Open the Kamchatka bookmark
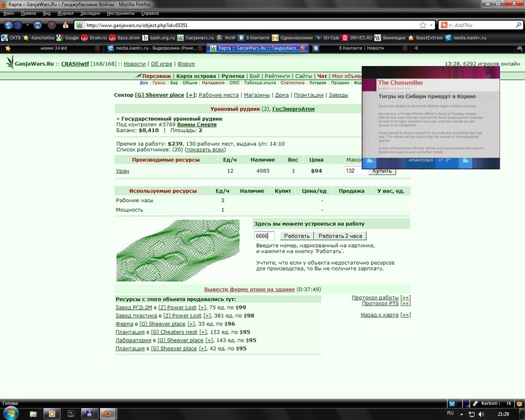Screen dimensions: 525x420 38,38
